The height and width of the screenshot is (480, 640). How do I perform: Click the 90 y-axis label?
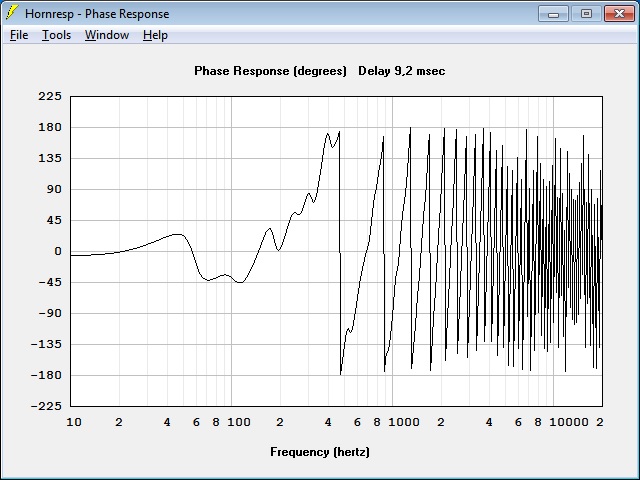pos(54,189)
